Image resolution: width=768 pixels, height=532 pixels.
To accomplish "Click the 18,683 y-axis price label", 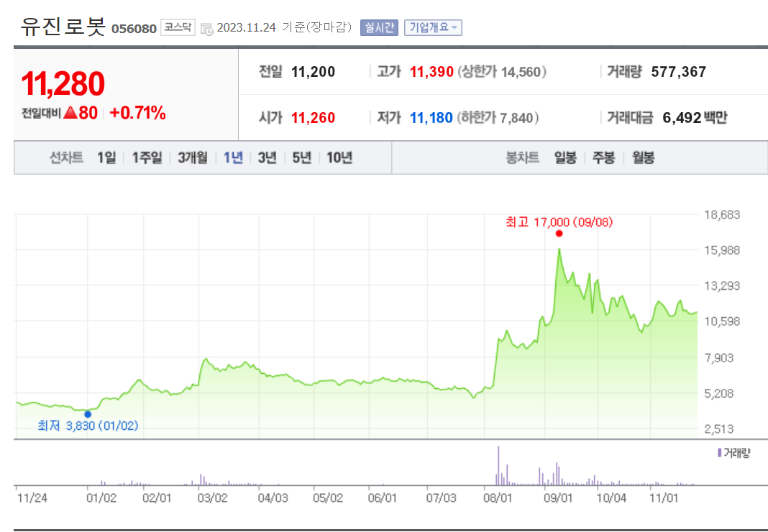I will coord(722,214).
